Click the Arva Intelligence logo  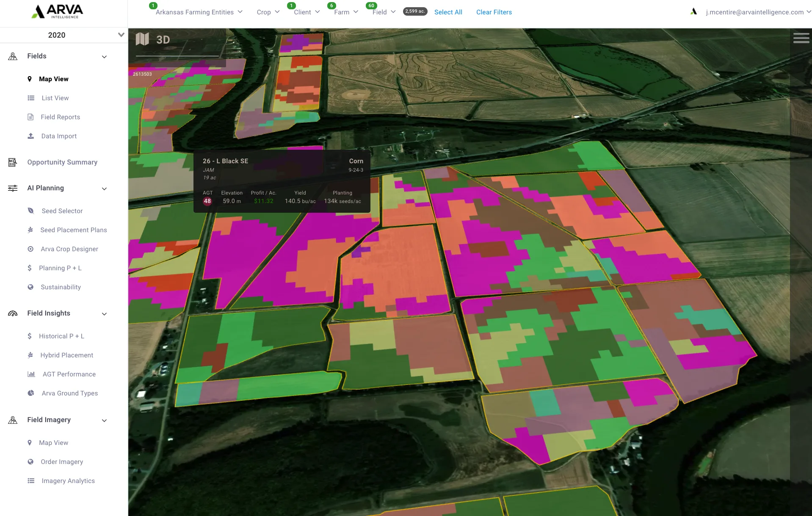(57, 11)
